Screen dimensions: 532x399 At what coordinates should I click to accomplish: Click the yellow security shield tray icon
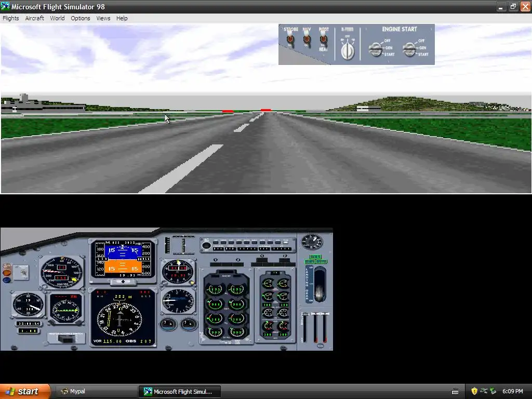[474, 392]
